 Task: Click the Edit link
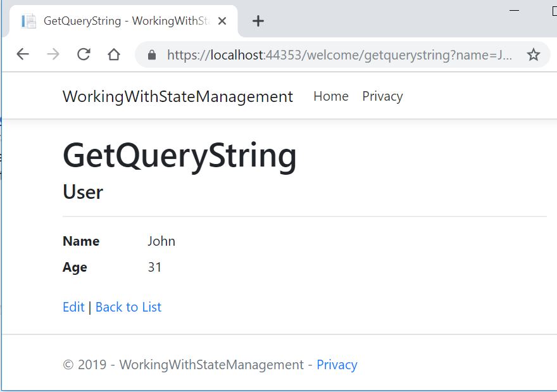pyautogui.click(x=73, y=307)
